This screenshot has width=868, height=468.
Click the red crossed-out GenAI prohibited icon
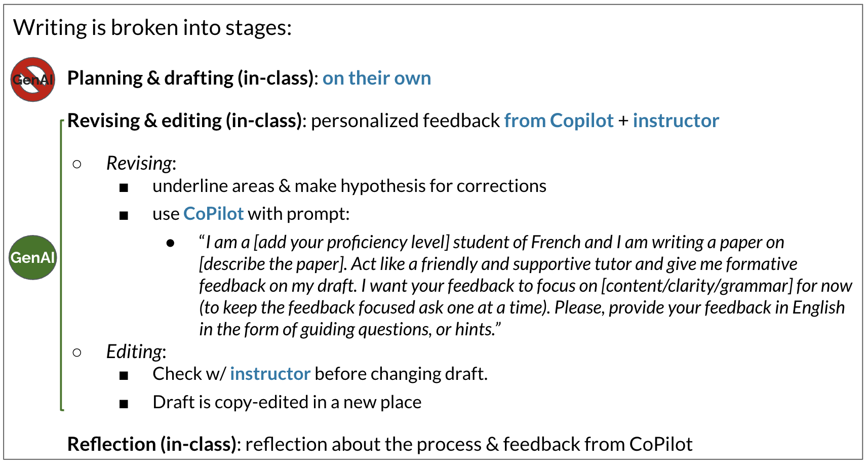pos(33,80)
